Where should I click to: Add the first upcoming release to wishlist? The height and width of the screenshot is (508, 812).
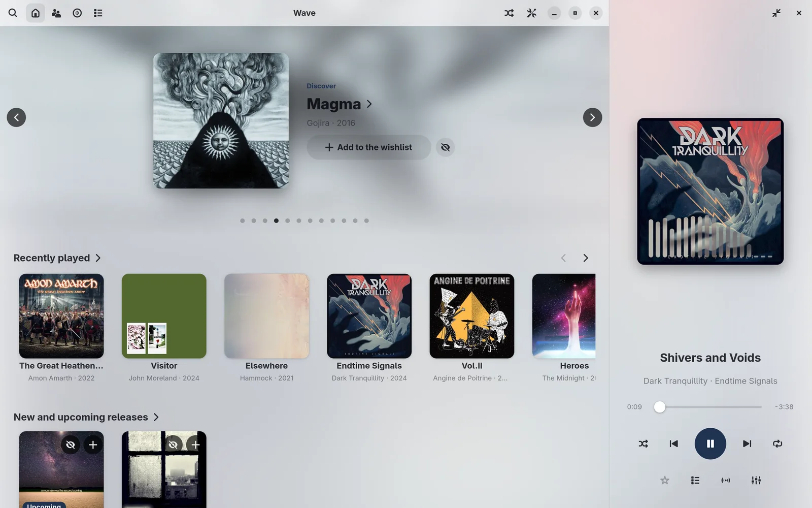[93, 445]
